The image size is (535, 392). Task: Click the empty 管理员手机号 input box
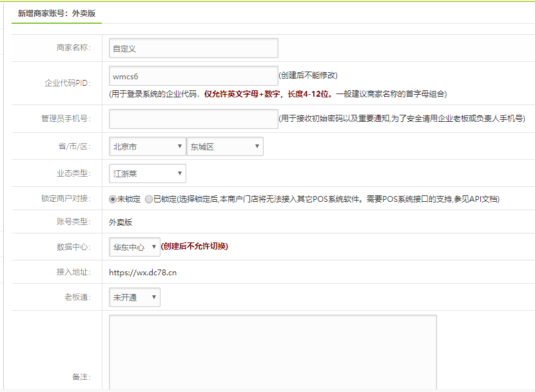pyautogui.click(x=193, y=119)
